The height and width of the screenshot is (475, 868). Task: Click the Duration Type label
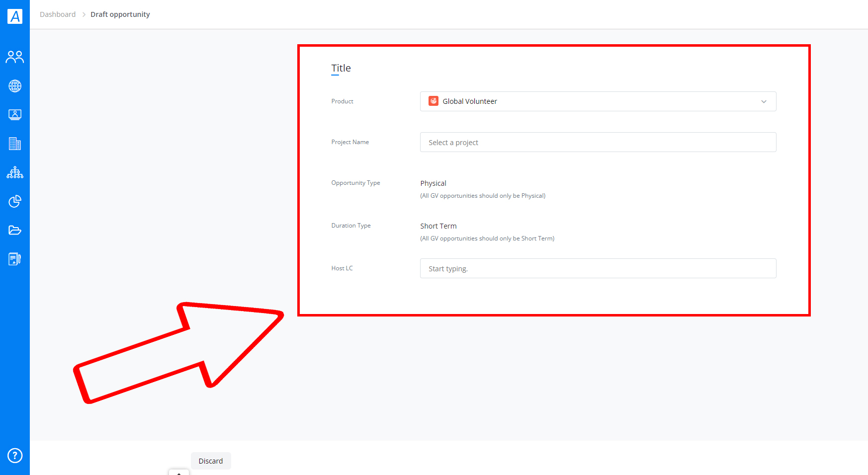pos(351,226)
